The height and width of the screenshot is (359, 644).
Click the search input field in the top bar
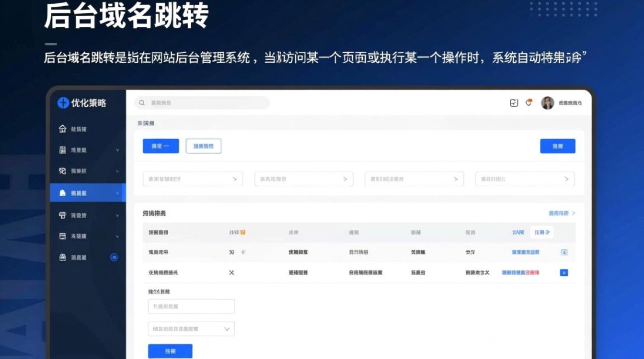[201, 102]
